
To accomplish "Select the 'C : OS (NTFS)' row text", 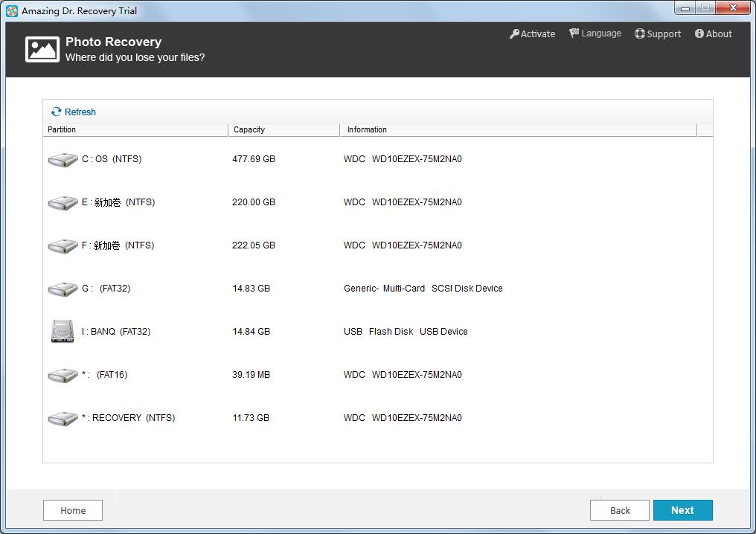I will (112, 159).
